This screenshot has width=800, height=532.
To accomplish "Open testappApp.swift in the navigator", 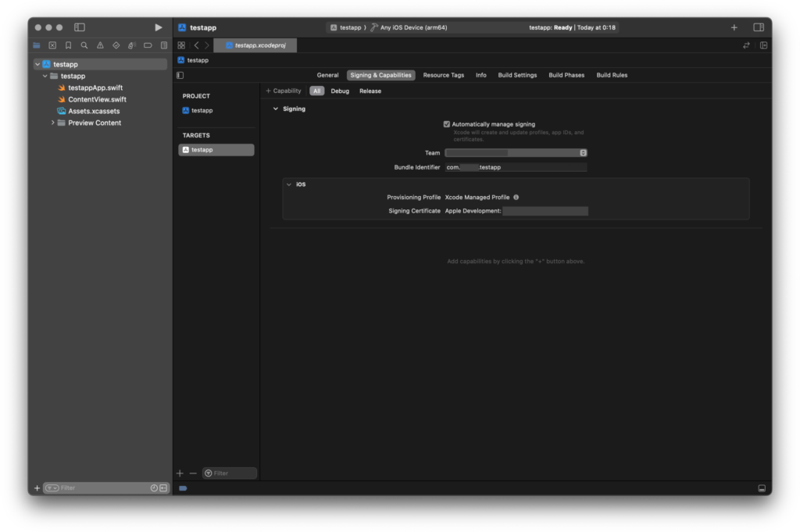I will tap(95, 87).
